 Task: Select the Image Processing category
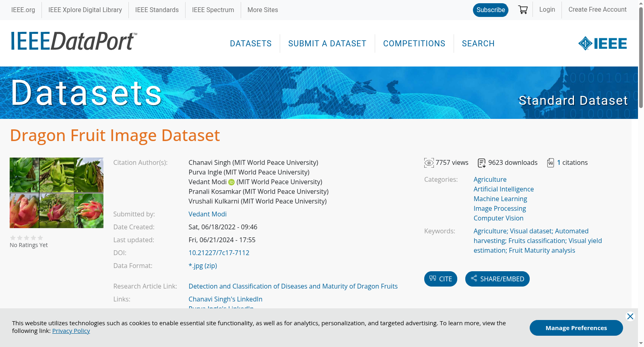point(500,209)
